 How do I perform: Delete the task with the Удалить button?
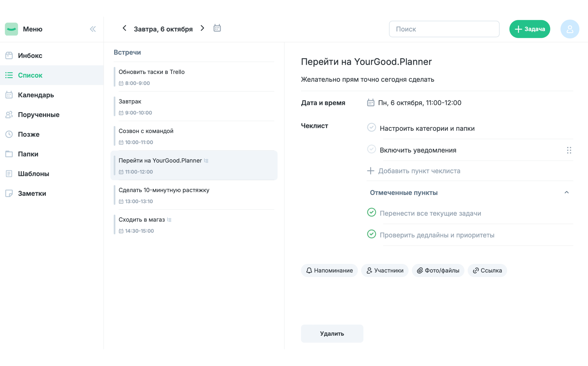pyautogui.click(x=332, y=333)
